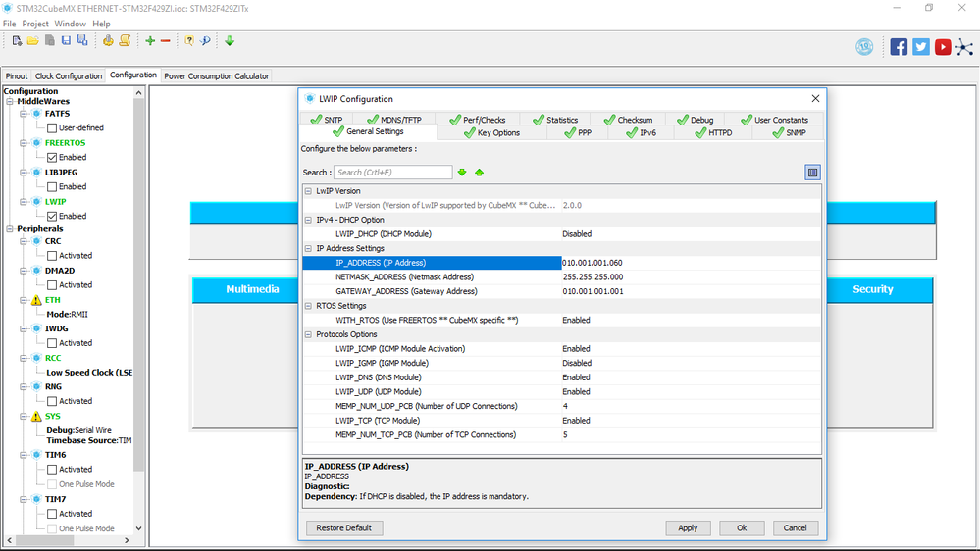Collapse the Peripherals tree node
The width and height of the screenshot is (980, 551).
coord(10,229)
